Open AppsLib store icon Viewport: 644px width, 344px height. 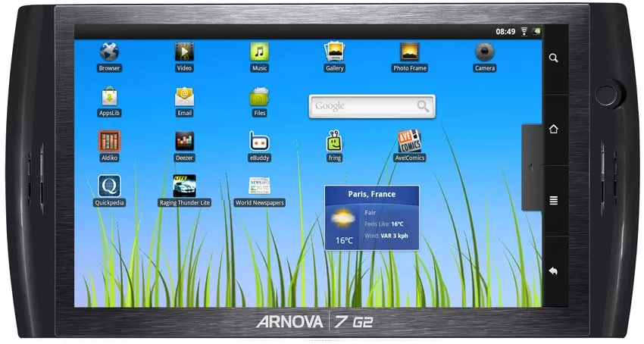[109, 97]
